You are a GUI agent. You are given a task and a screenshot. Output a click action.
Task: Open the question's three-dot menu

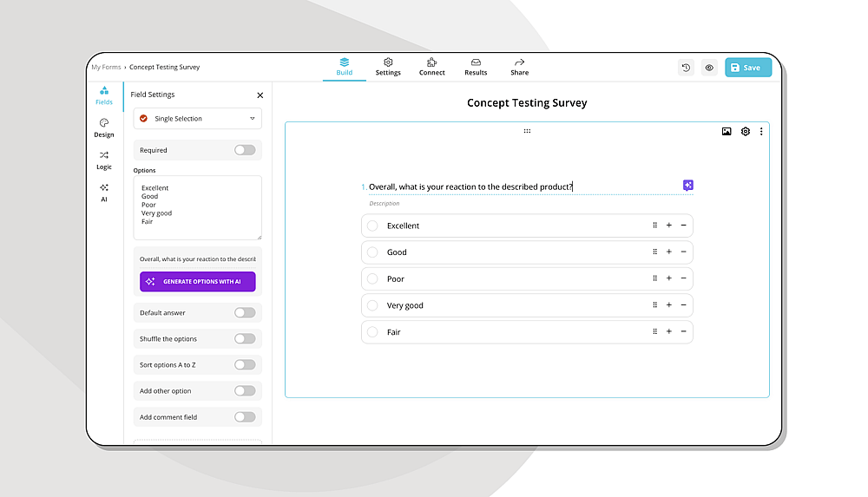point(761,131)
